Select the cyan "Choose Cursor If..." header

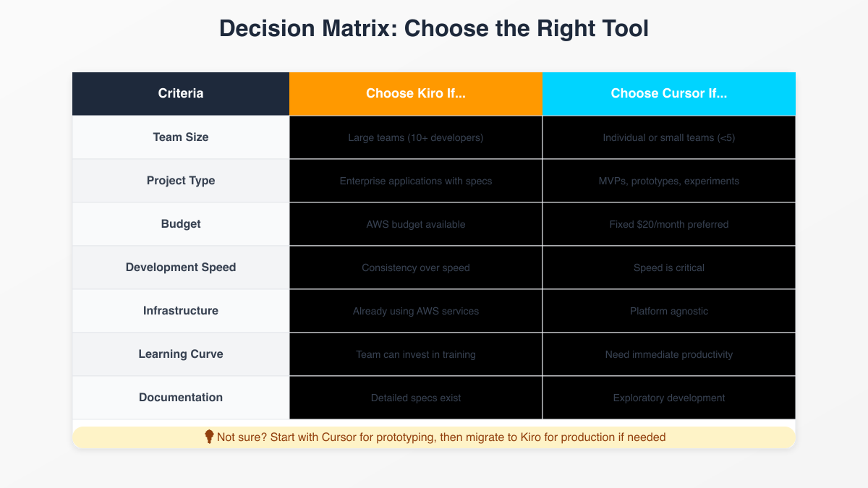[x=669, y=93]
